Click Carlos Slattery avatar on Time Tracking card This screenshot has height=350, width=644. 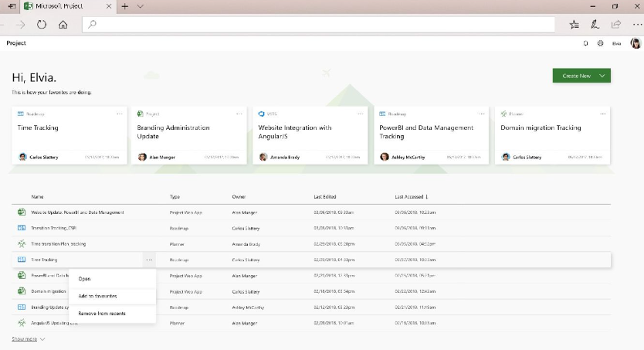coord(22,157)
